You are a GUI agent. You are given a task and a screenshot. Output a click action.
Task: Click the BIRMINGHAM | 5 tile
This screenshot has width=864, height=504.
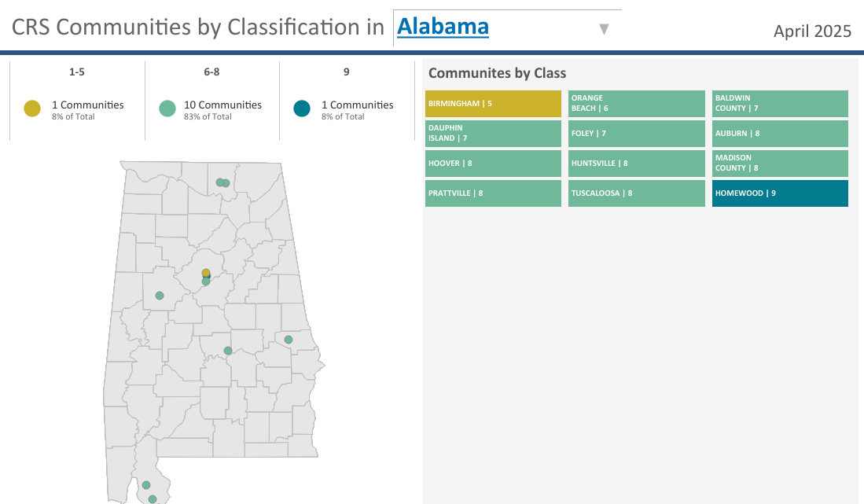(493, 104)
